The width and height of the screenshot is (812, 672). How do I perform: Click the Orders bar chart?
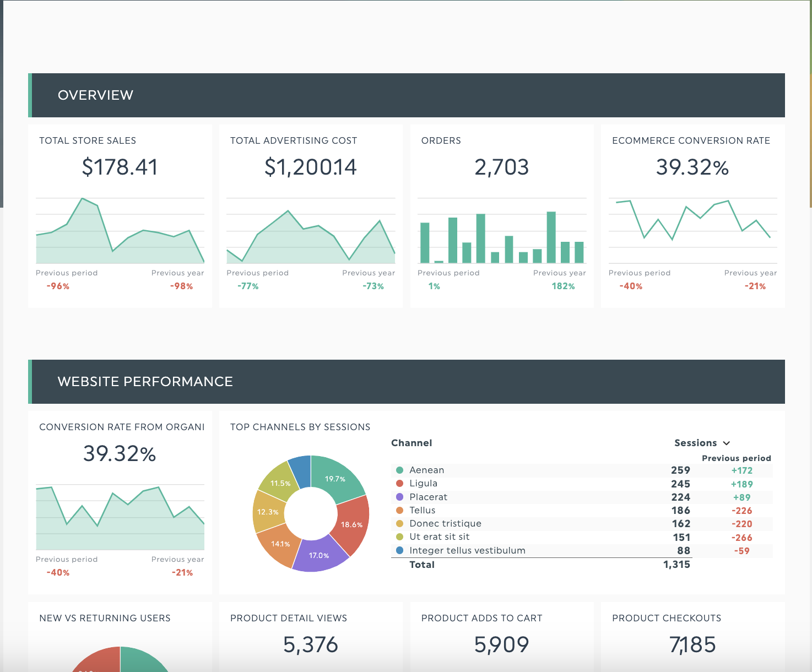point(502,231)
